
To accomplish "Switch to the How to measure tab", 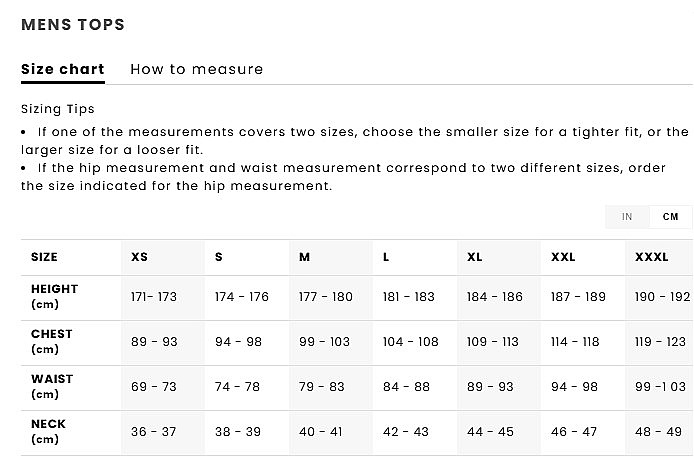I will coord(197,69).
